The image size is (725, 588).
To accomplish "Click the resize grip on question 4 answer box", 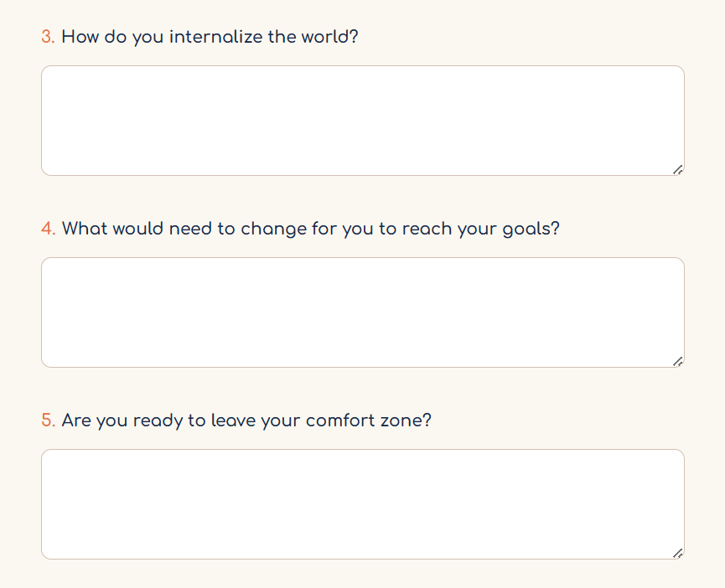I will pos(678,362).
